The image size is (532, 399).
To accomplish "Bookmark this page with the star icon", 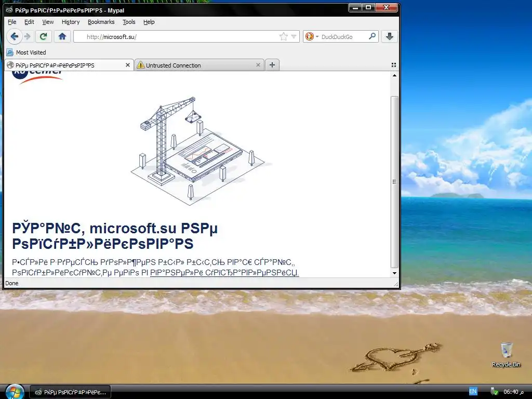I will pyautogui.click(x=283, y=37).
